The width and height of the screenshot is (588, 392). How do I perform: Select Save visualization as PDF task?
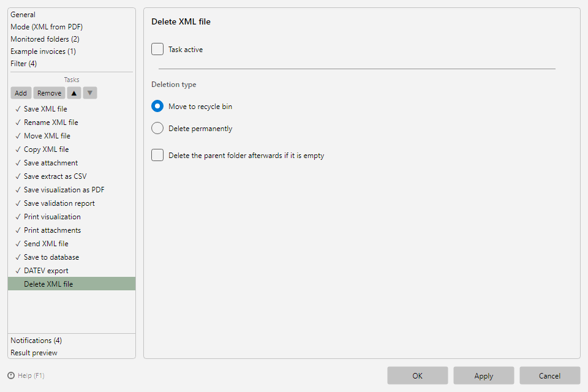[71, 190]
